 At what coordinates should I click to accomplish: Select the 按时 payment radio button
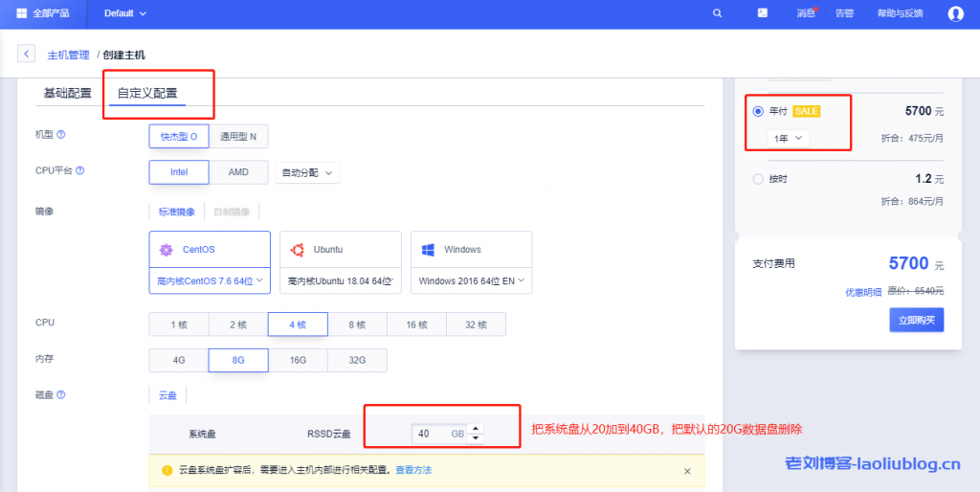pos(758,179)
